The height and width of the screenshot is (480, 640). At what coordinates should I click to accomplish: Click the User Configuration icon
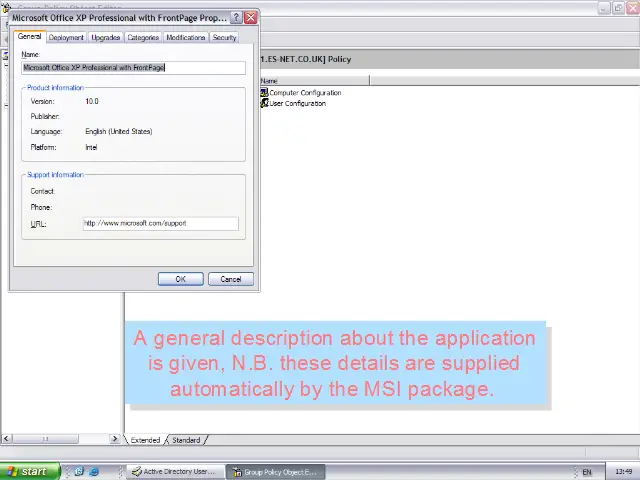(264, 103)
